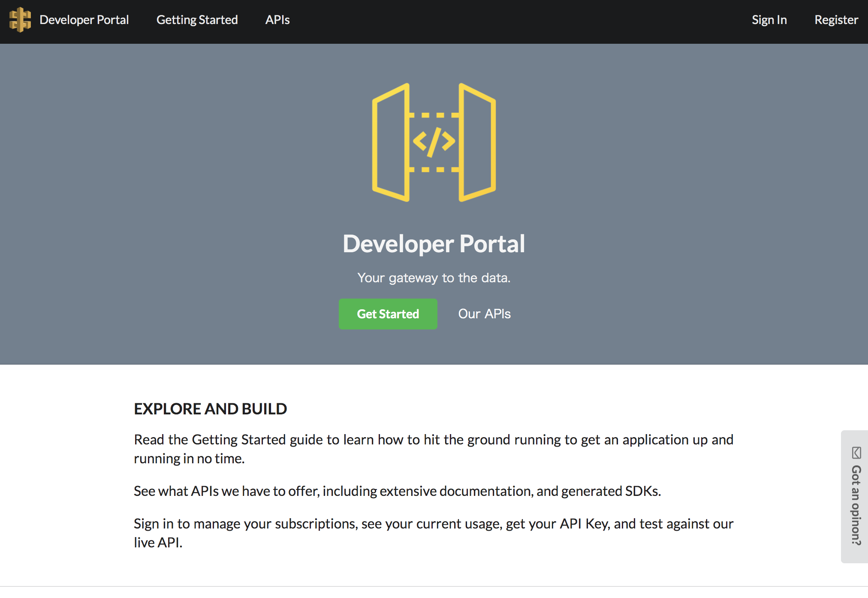
Task: Sign In to the developer portal
Action: click(769, 20)
